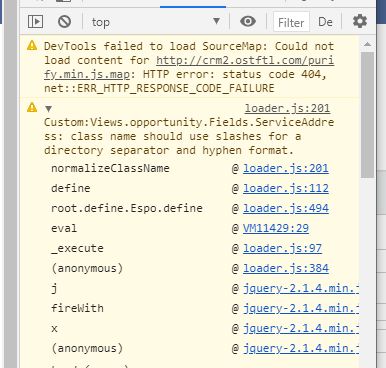The width and height of the screenshot is (386, 368).
Task: Create a live expression with eye icon
Action: coord(248,22)
